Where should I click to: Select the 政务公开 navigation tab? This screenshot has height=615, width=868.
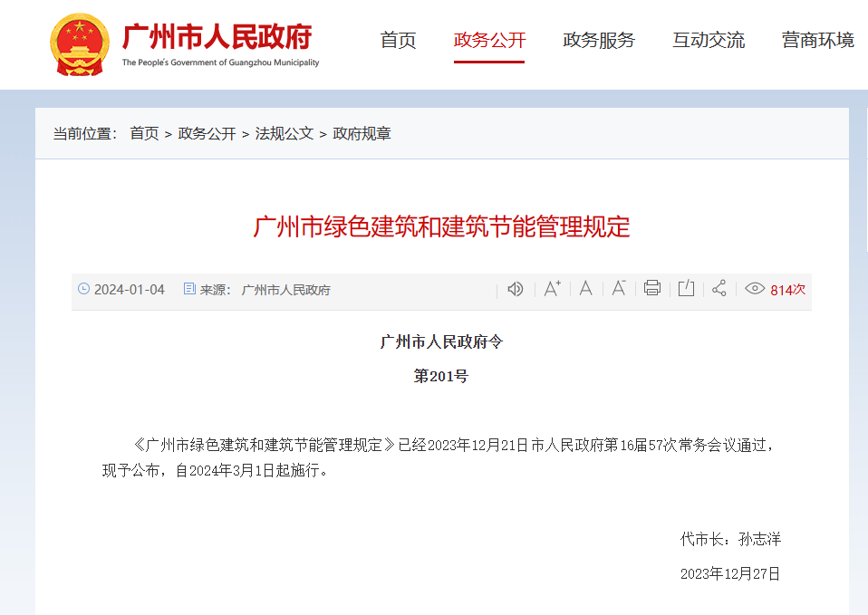tap(489, 40)
